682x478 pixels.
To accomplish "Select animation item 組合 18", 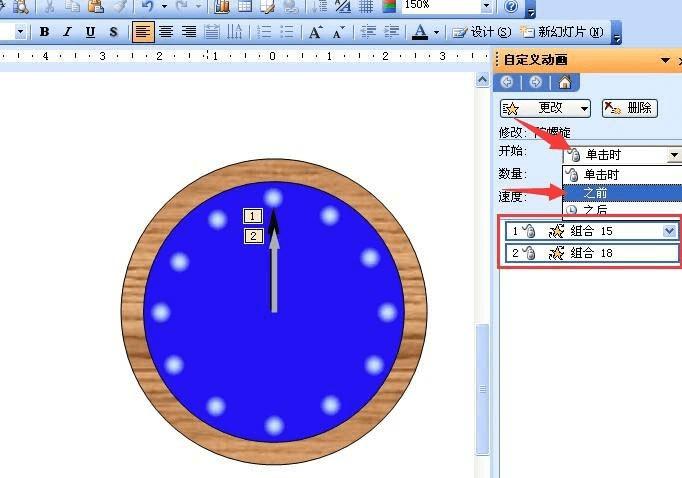I will click(x=592, y=253).
